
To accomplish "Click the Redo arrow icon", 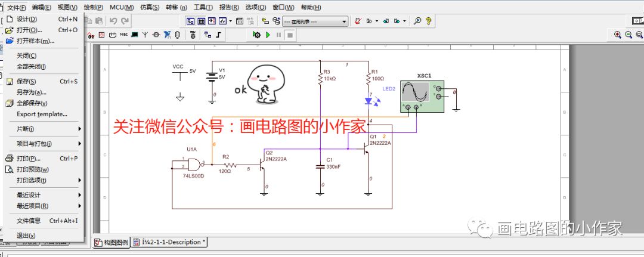I will pyautogui.click(x=125, y=21).
